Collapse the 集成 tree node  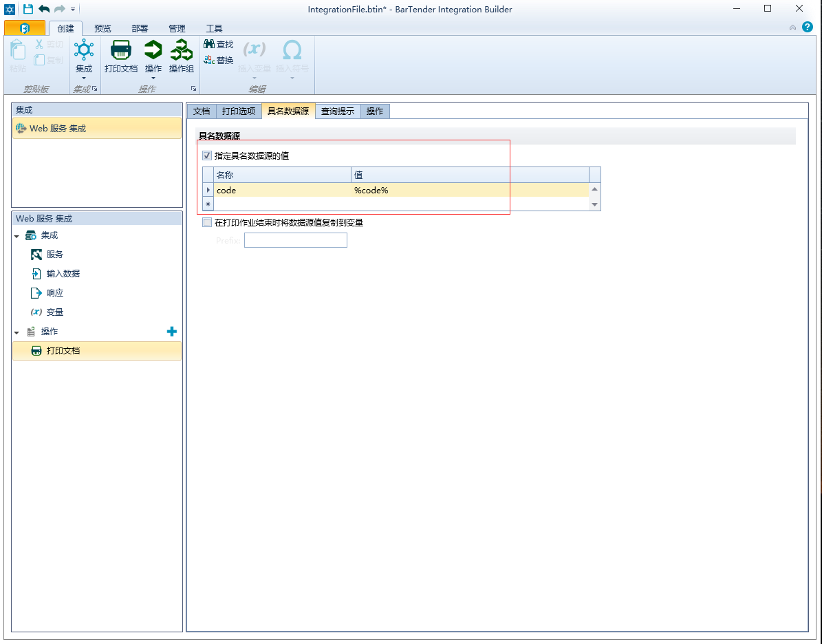tap(17, 236)
